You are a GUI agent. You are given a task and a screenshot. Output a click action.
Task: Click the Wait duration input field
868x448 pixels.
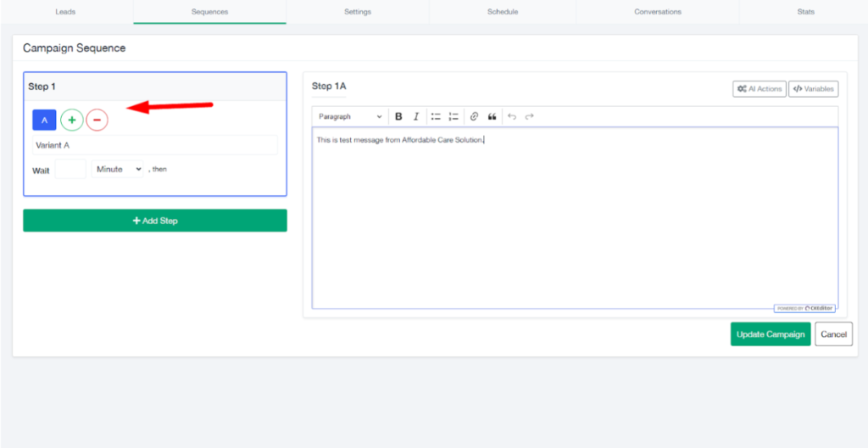[x=70, y=169]
